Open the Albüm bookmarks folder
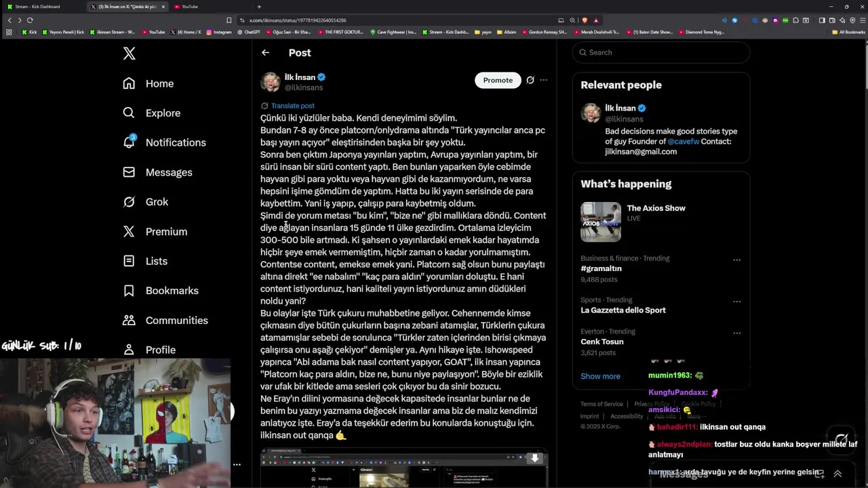 coord(507,32)
